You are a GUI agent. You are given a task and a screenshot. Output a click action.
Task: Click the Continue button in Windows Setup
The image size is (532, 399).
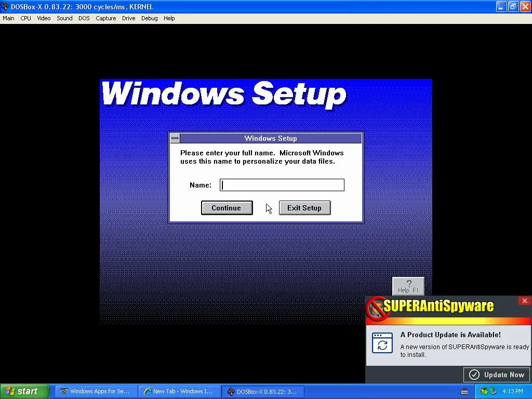pos(227,208)
